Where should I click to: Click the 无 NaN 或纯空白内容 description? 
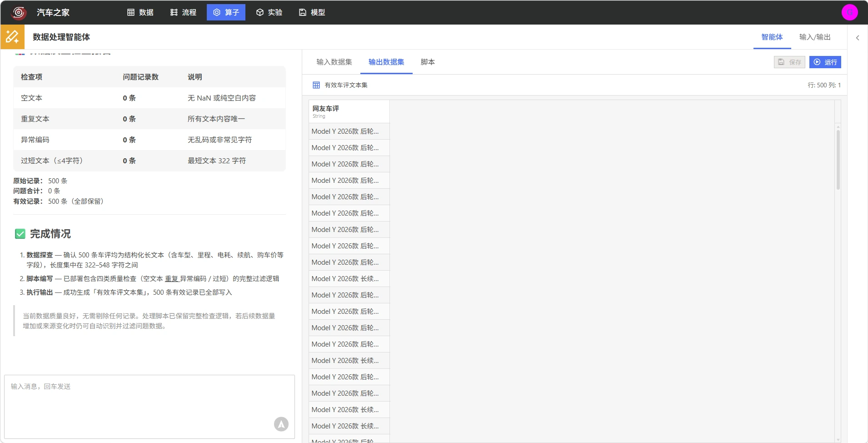[x=222, y=98]
